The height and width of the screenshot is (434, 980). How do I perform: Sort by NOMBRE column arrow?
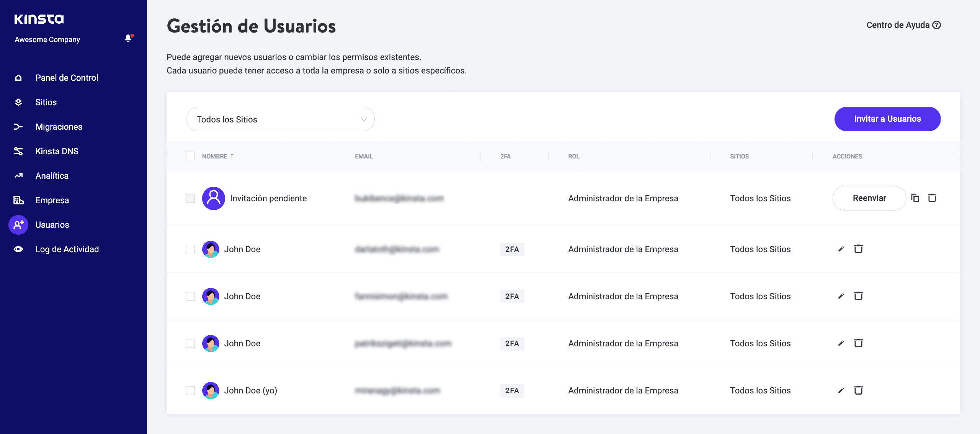pyautogui.click(x=232, y=156)
